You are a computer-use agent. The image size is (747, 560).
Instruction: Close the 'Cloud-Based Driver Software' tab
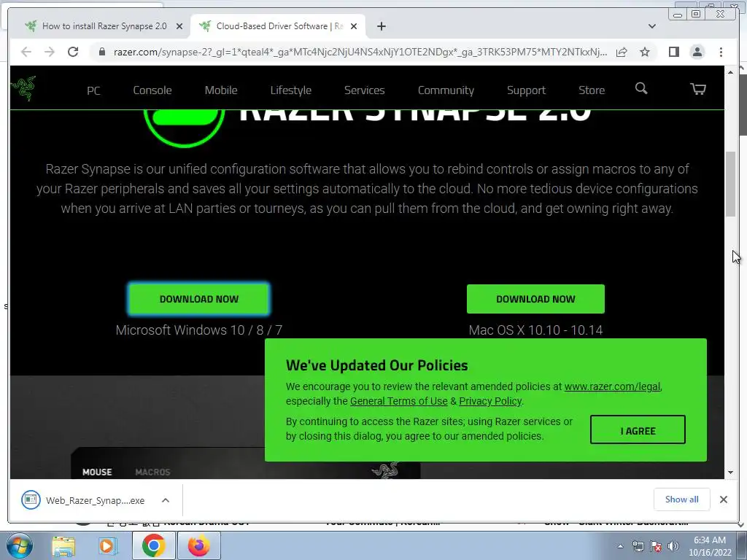pyautogui.click(x=354, y=26)
